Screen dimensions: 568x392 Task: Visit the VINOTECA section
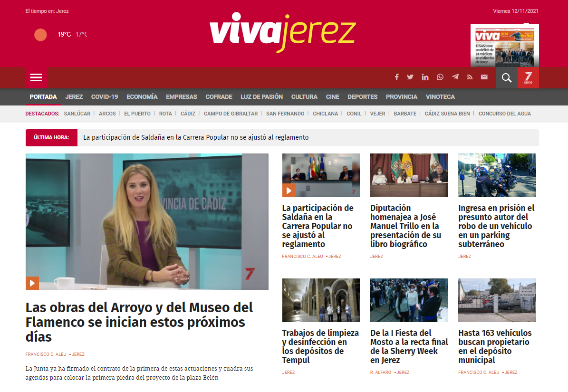click(440, 96)
